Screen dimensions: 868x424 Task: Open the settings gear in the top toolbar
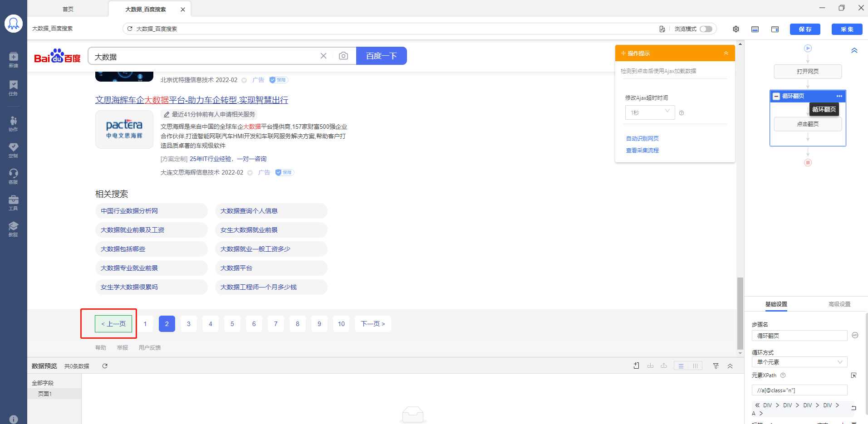click(736, 29)
